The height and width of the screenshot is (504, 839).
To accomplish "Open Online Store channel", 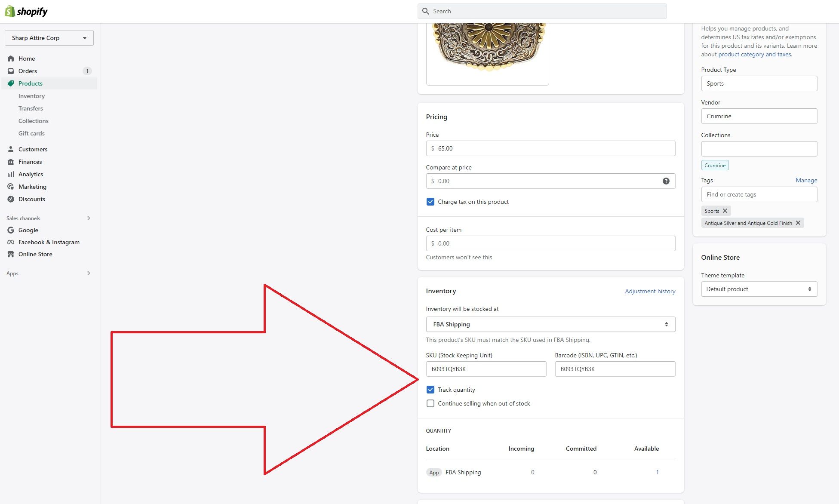I will click(35, 254).
